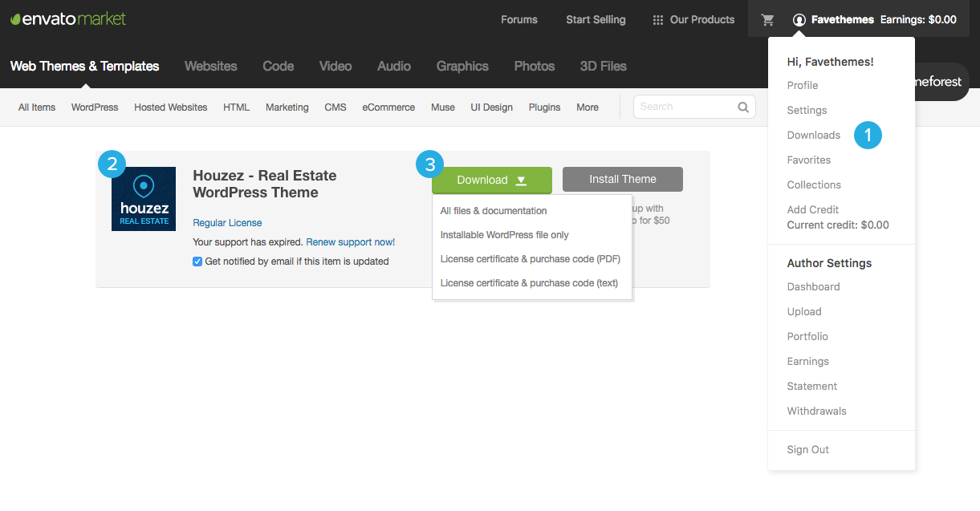Image resolution: width=980 pixels, height=511 pixels.
Task: Select License certificate & purchase code (PDF)
Action: point(531,259)
